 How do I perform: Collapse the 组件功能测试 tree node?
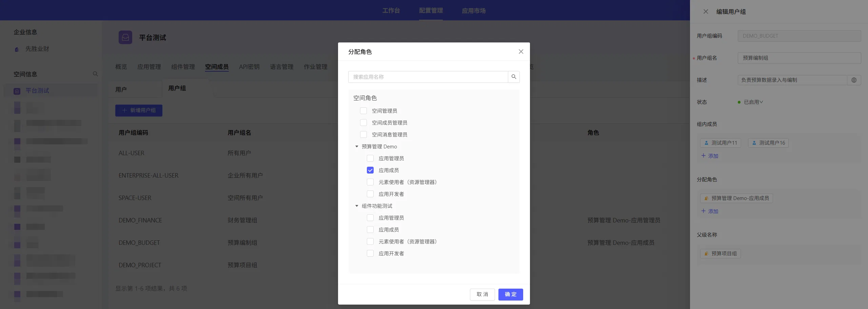[x=357, y=206]
